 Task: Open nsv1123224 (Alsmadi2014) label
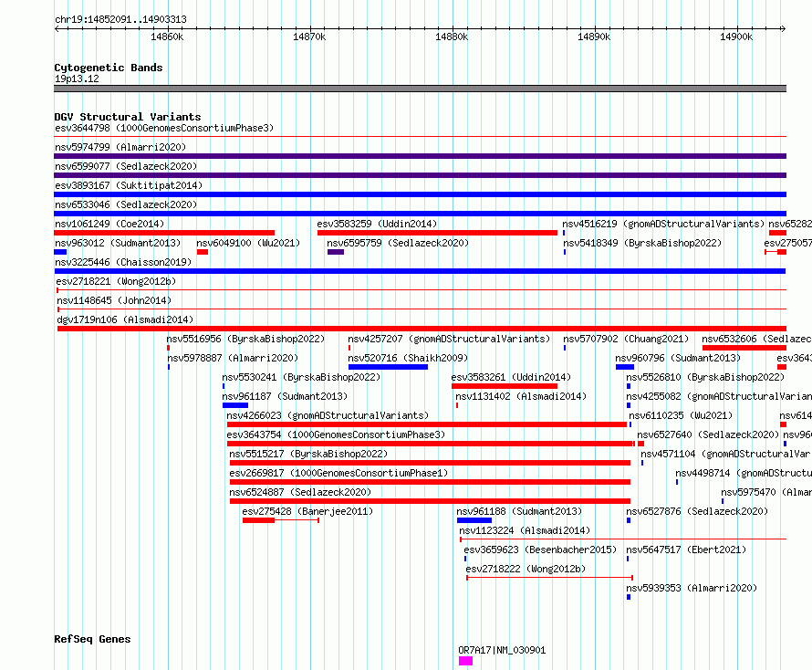(525, 530)
